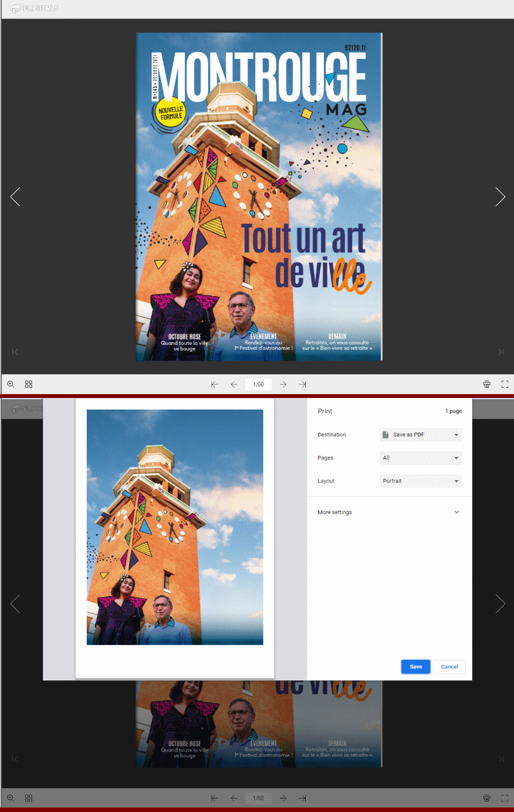Click the dimmed thumbnails grid icon behind the print dialog
Screen dimensions: 514x812
tap(28, 798)
